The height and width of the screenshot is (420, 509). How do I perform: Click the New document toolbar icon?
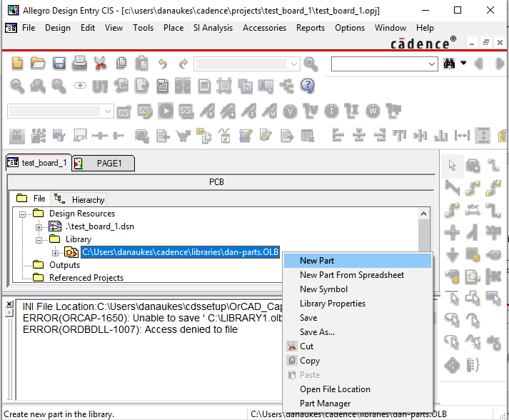pyautogui.click(x=17, y=63)
